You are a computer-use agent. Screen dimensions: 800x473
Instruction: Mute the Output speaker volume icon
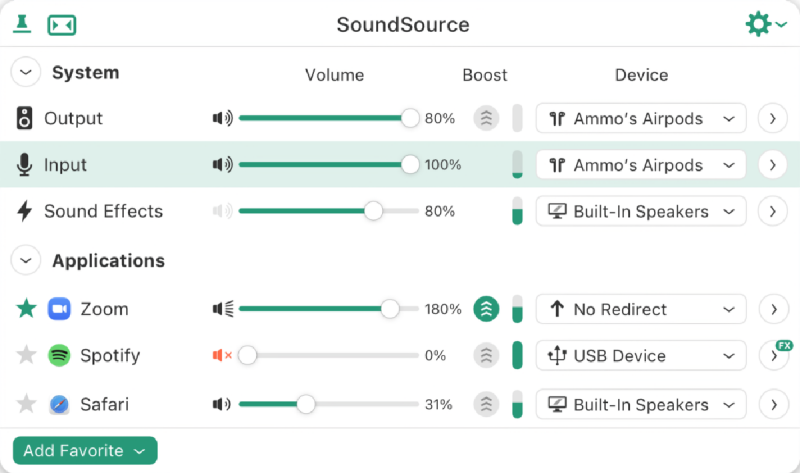coord(222,118)
